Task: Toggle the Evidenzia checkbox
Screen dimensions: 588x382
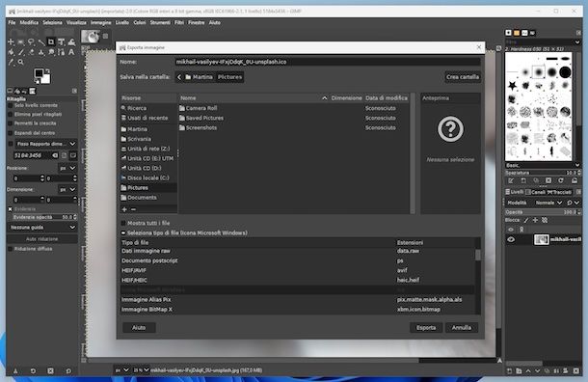Action: (11, 209)
